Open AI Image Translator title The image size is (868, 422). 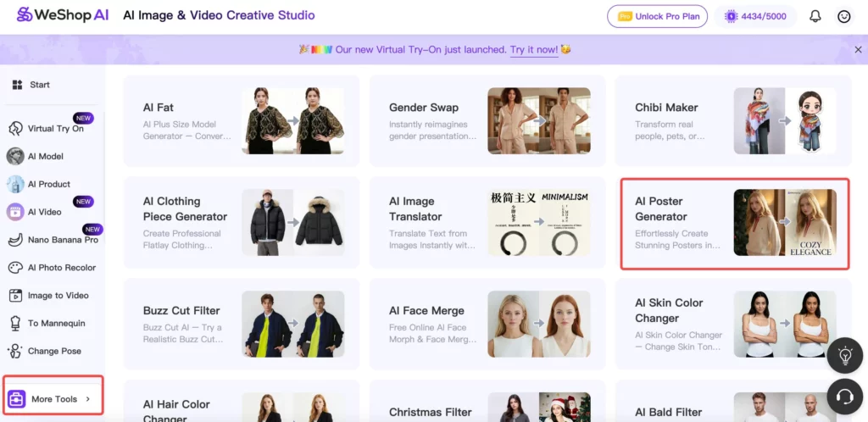pyautogui.click(x=415, y=209)
